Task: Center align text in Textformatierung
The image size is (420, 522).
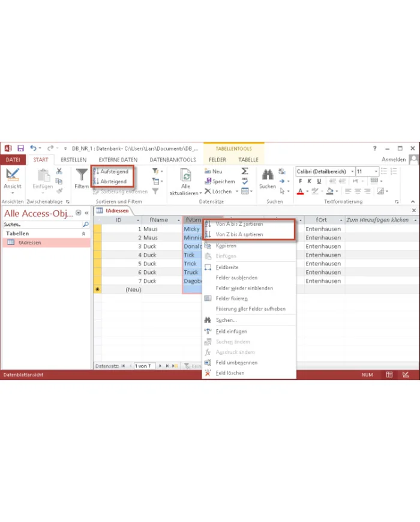Action: 358,191
